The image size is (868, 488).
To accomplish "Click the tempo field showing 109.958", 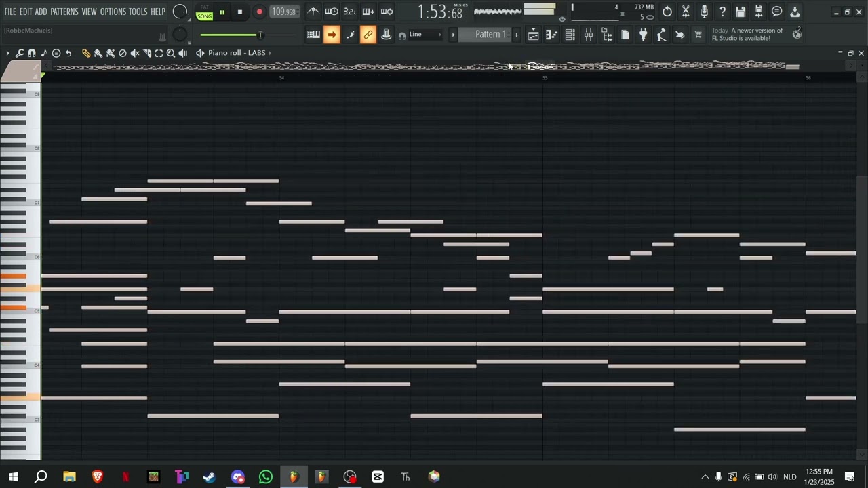I will pos(284,12).
